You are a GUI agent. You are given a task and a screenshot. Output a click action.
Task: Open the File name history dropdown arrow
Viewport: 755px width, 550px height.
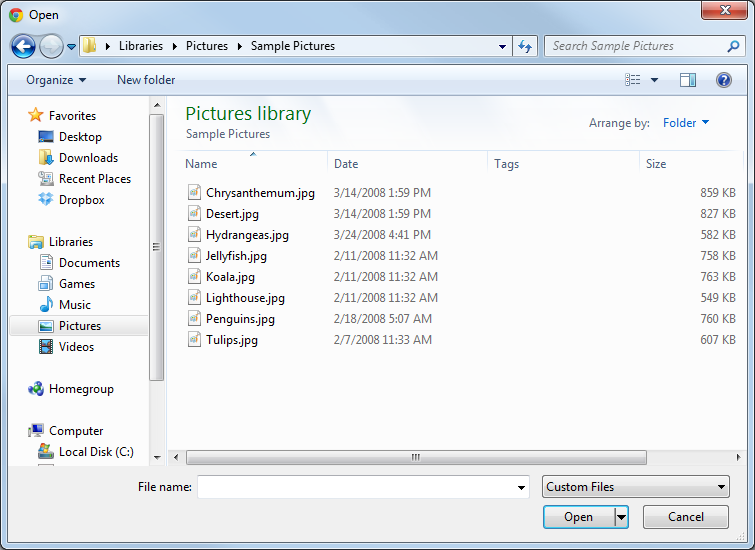pyautogui.click(x=521, y=487)
